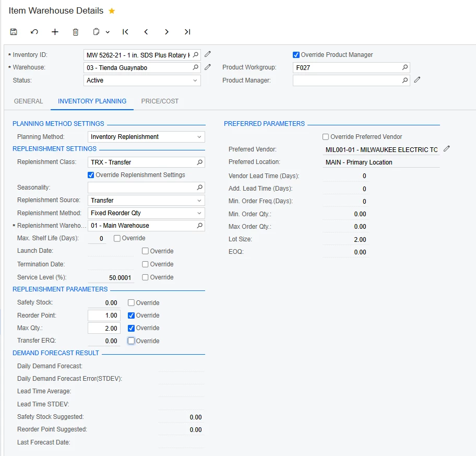Open Warehouse lookup magnifier
The image size is (476, 456).
196,67
